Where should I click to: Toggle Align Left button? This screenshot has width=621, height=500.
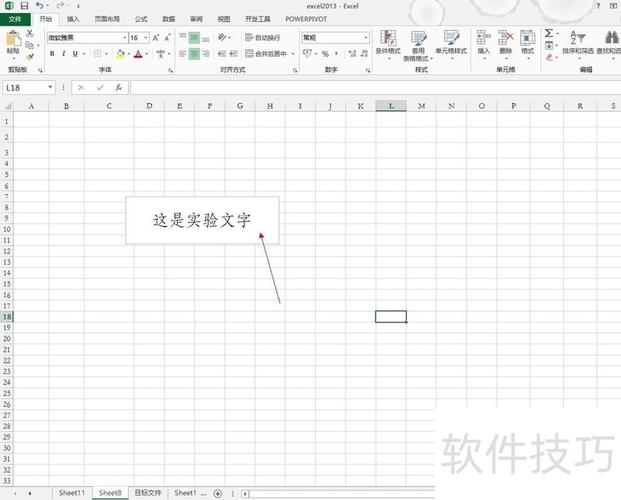[x=183, y=53]
